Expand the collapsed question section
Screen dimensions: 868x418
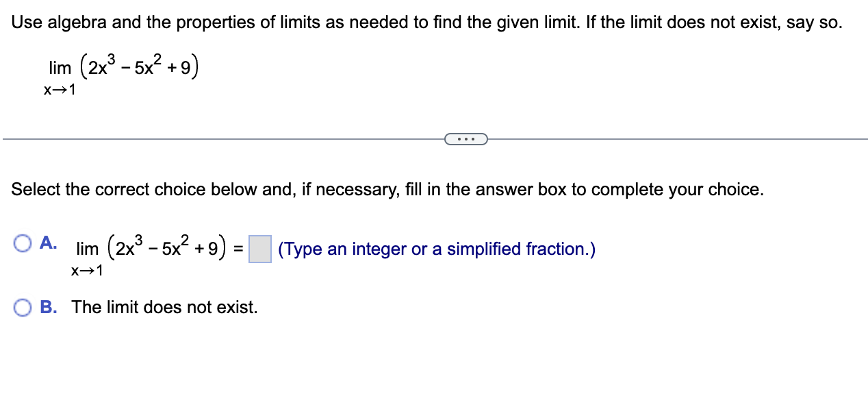click(x=467, y=139)
